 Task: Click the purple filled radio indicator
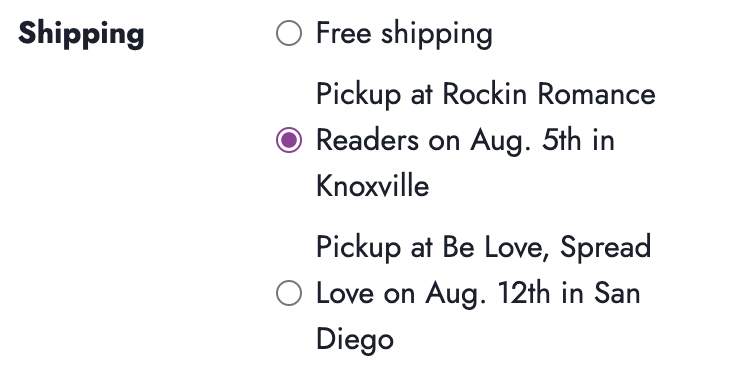[x=289, y=140]
